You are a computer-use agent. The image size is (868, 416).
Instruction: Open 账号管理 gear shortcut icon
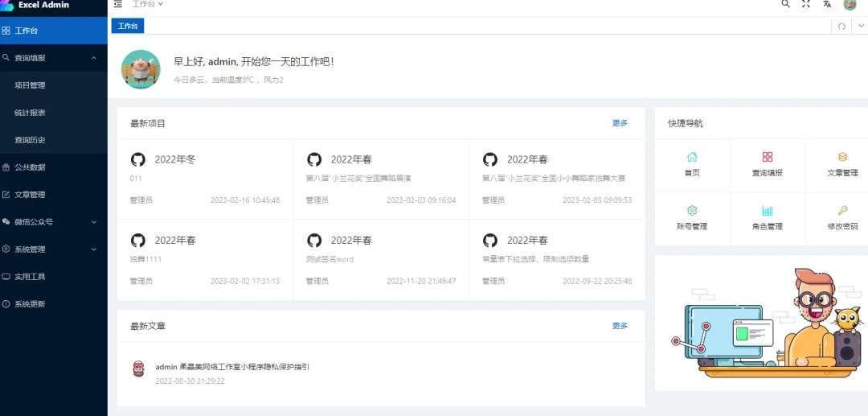(692, 211)
